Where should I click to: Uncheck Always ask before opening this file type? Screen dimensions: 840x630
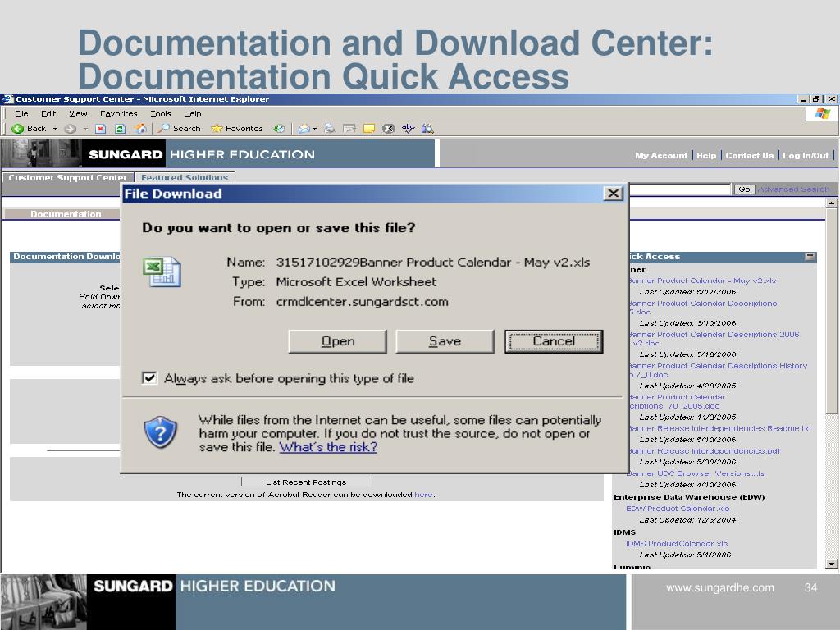click(x=149, y=378)
